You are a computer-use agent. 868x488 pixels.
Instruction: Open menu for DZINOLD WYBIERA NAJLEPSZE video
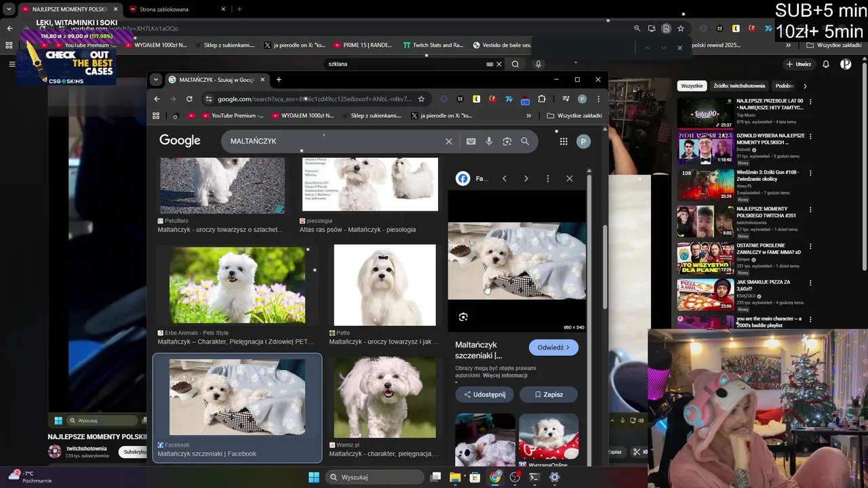[810, 137]
